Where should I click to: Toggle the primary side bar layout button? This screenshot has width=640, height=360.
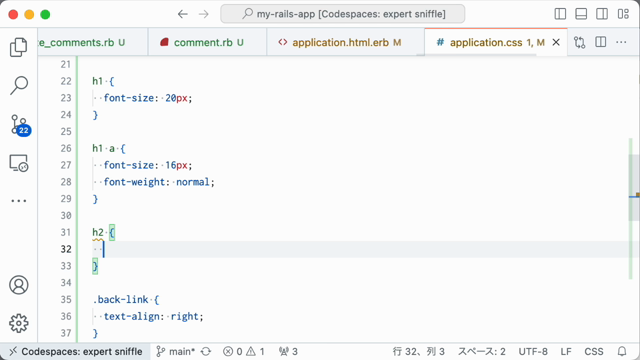point(560,14)
